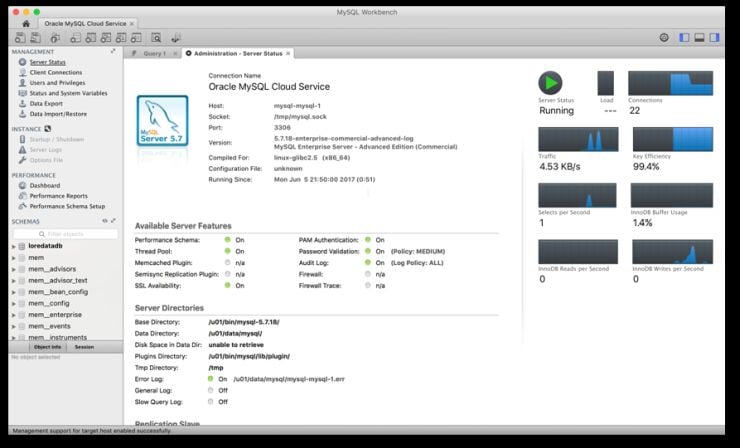This screenshot has height=448, width=740.
Task: Click the Key Efficiency graph
Action: 673,139
